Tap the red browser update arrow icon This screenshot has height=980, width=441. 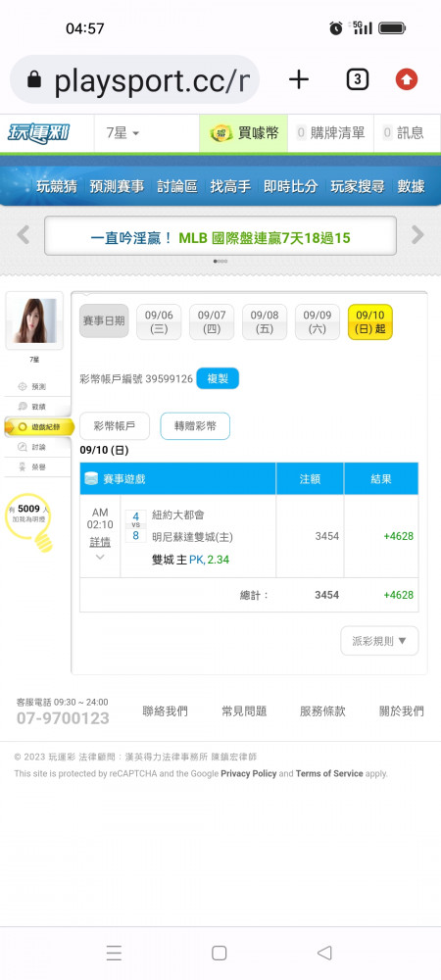point(407,79)
